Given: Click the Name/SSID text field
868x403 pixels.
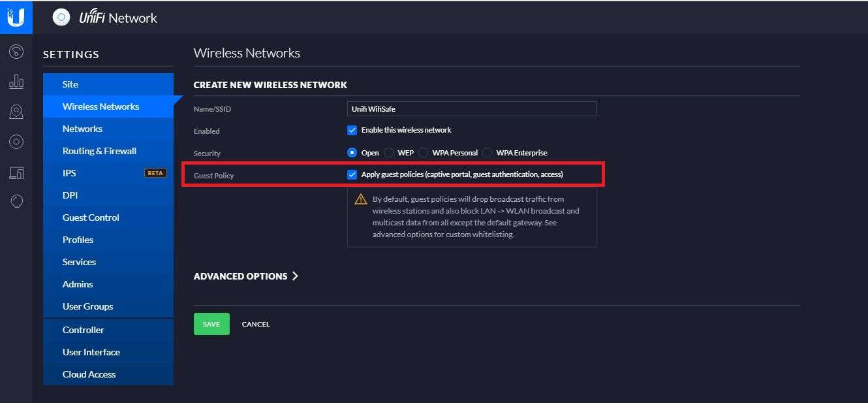Looking at the screenshot, I should click(471, 109).
